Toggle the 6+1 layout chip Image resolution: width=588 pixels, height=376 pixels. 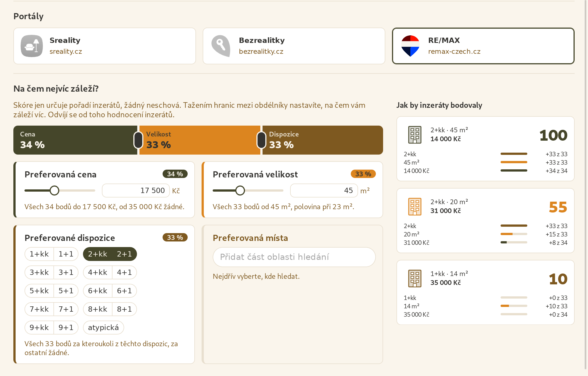[x=124, y=291]
